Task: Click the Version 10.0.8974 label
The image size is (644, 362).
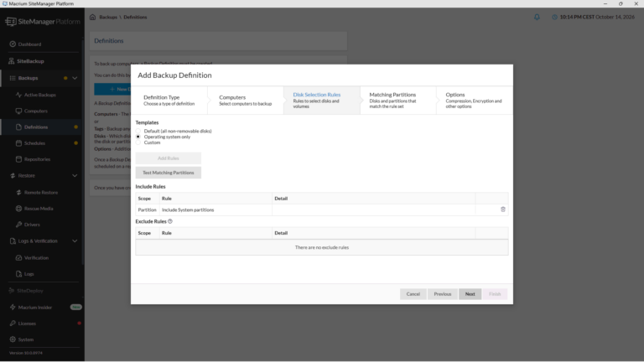Action: point(25,353)
